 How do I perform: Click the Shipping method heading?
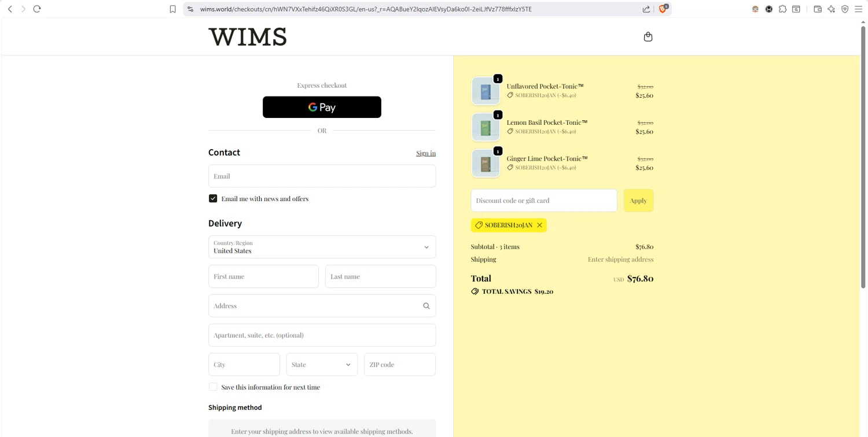[235, 408]
